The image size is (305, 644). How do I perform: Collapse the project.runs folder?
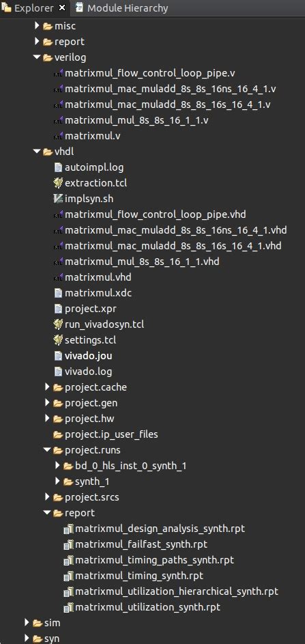click(48, 450)
